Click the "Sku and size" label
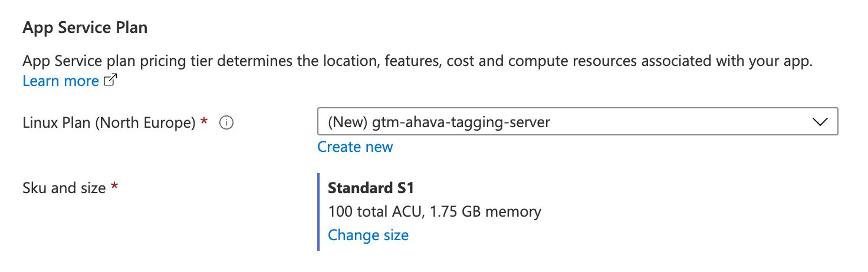The width and height of the screenshot is (868, 272). click(x=64, y=188)
